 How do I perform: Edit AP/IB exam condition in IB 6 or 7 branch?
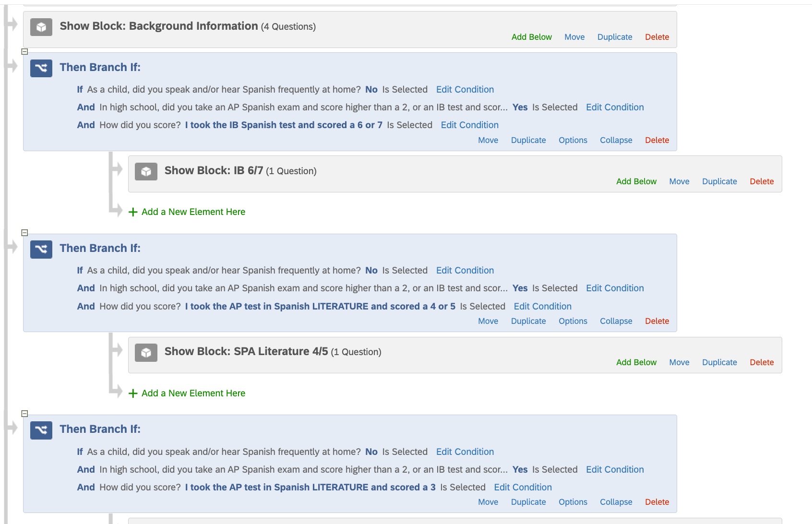615,107
